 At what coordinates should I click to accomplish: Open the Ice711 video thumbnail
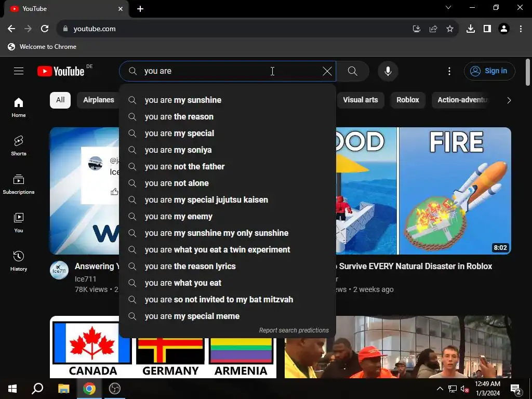coord(85,191)
